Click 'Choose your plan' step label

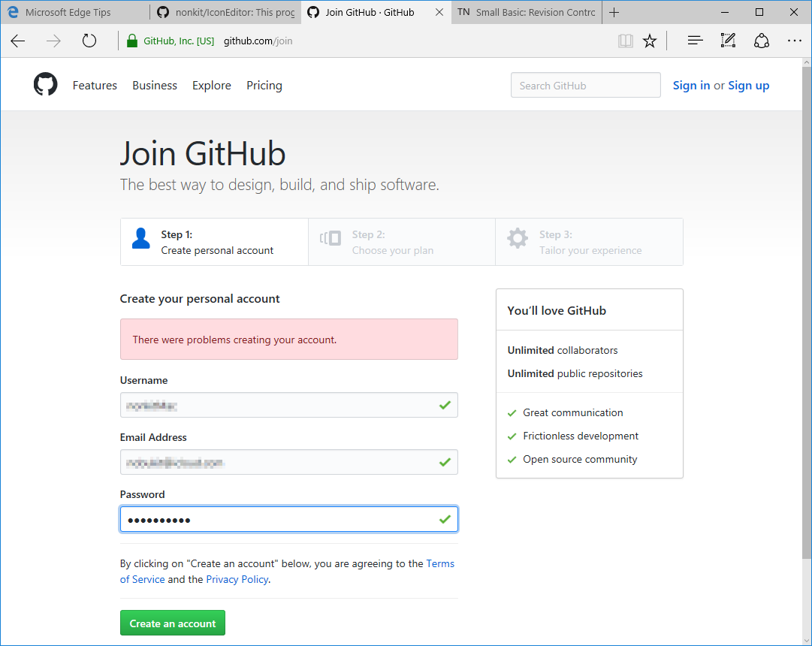tap(393, 250)
